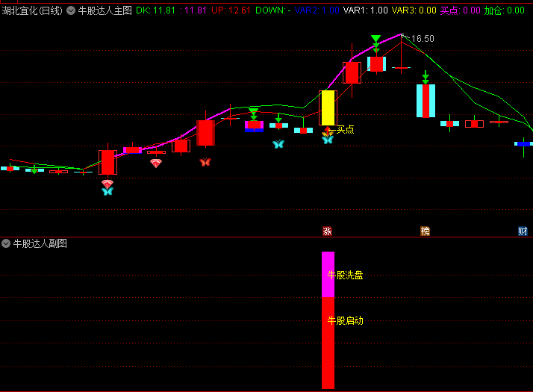
Task: Click the 16.50 peak price label
Action: coord(423,39)
